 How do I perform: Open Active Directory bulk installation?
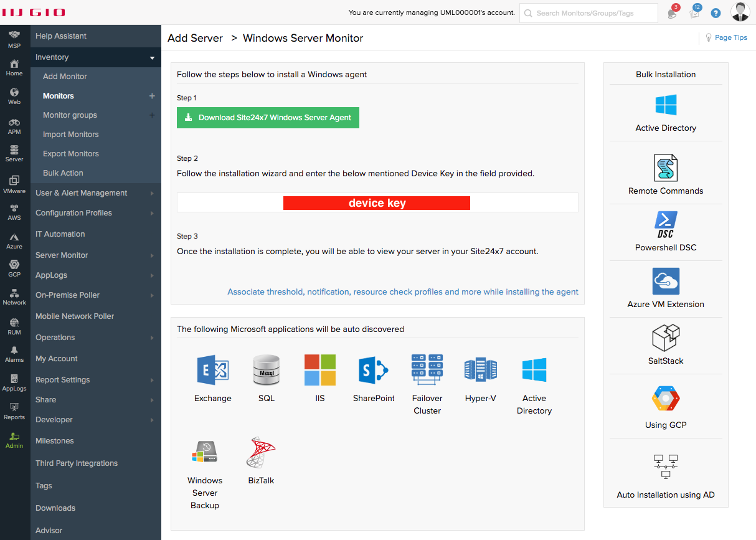point(665,113)
